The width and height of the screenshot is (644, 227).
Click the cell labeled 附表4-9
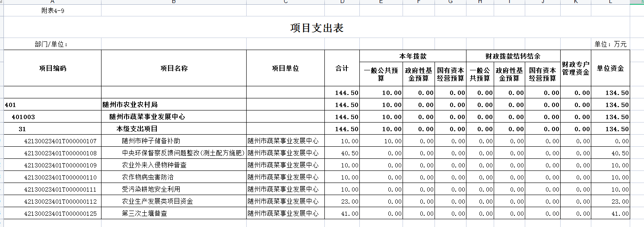pos(53,11)
